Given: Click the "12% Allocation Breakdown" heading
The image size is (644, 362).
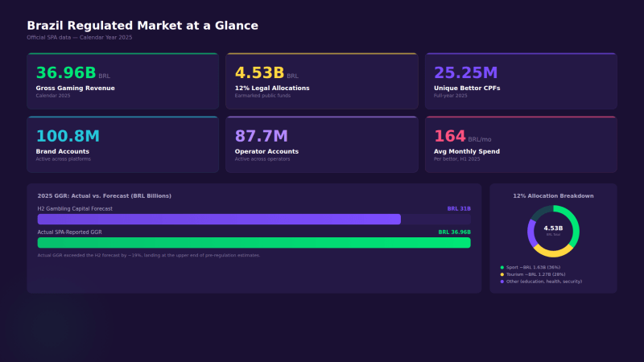Looking at the screenshot, I should pyautogui.click(x=553, y=195).
